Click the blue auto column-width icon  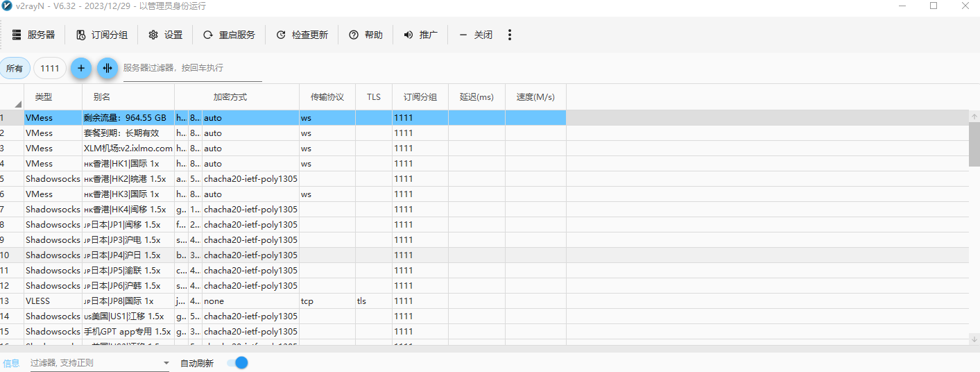[108, 68]
